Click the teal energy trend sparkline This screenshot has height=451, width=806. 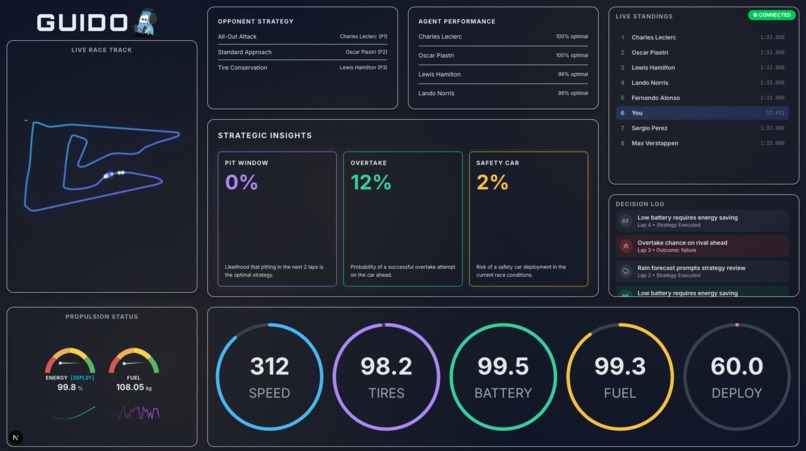(x=72, y=413)
